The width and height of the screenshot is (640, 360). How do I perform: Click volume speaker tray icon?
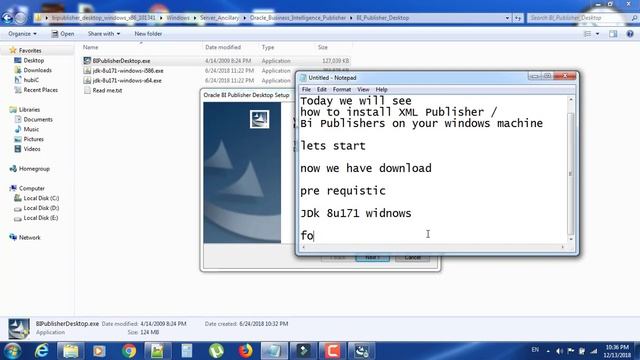point(560,351)
